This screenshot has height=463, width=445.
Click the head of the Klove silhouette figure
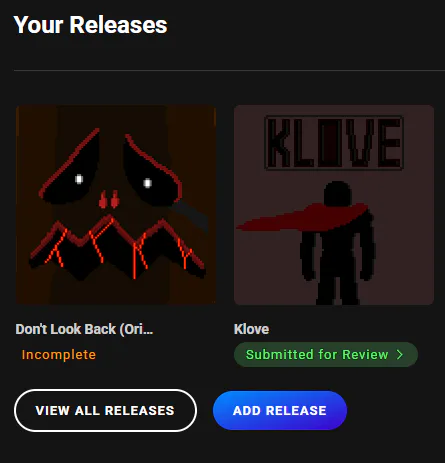(x=338, y=193)
